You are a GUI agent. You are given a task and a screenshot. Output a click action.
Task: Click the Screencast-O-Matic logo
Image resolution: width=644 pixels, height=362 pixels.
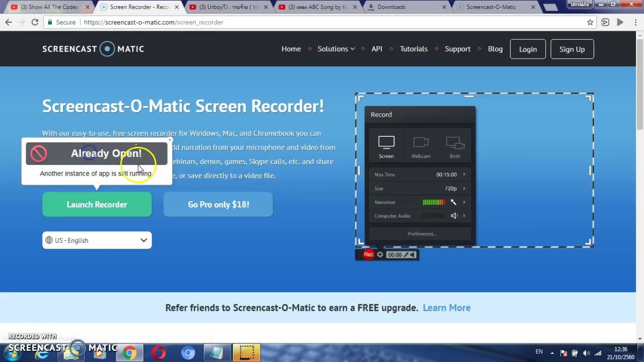click(x=93, y=49)
